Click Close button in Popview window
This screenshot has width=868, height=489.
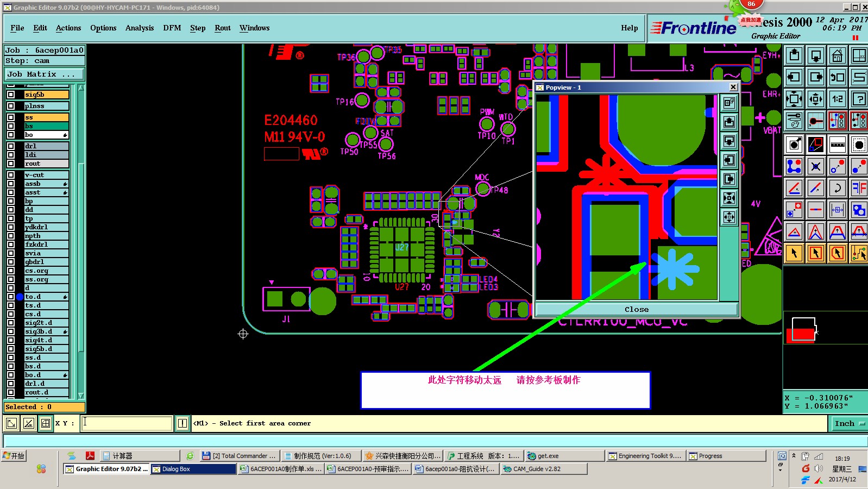click(637, 310)
